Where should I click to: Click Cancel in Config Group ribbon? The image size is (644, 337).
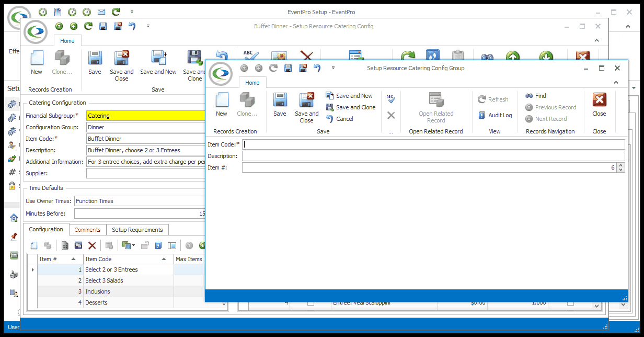pyautogui.click(x=340, y=119)
